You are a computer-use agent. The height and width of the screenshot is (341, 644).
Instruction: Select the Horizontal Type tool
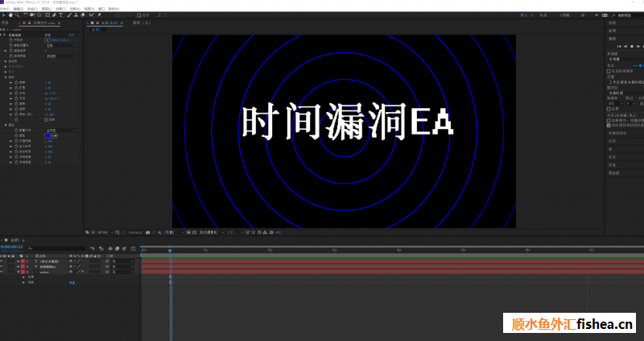60,15
